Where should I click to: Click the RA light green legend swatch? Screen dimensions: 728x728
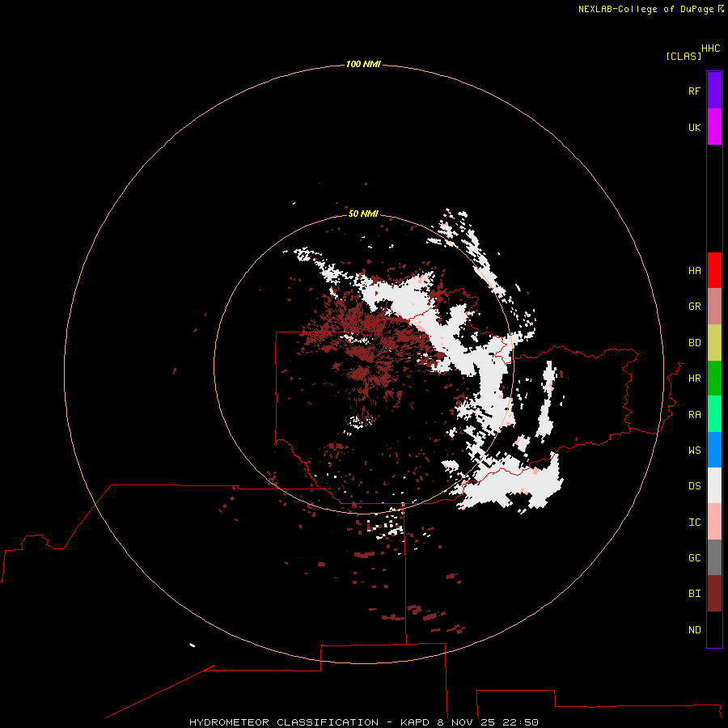point(714,414)
